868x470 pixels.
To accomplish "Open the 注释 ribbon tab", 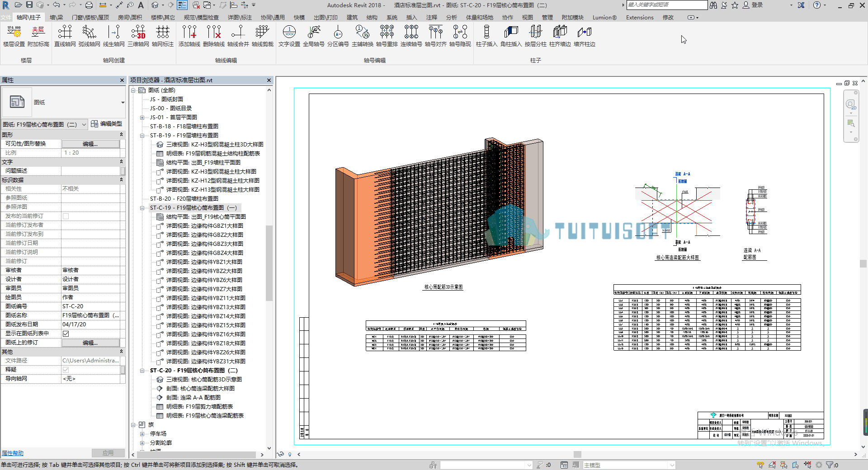I will tap(432, 18).
